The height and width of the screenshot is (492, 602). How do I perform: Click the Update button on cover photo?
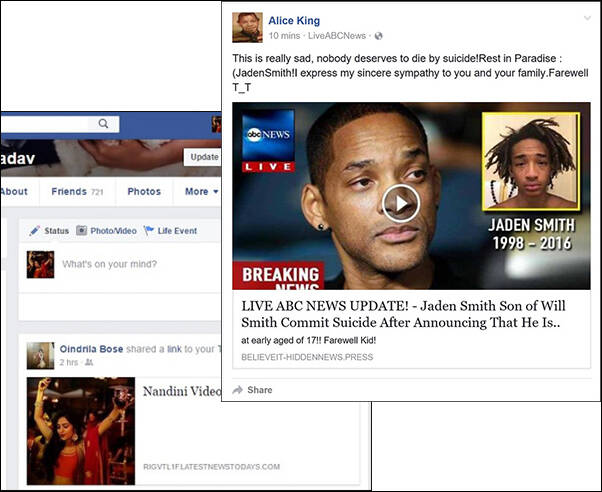(x=202, y=157)
